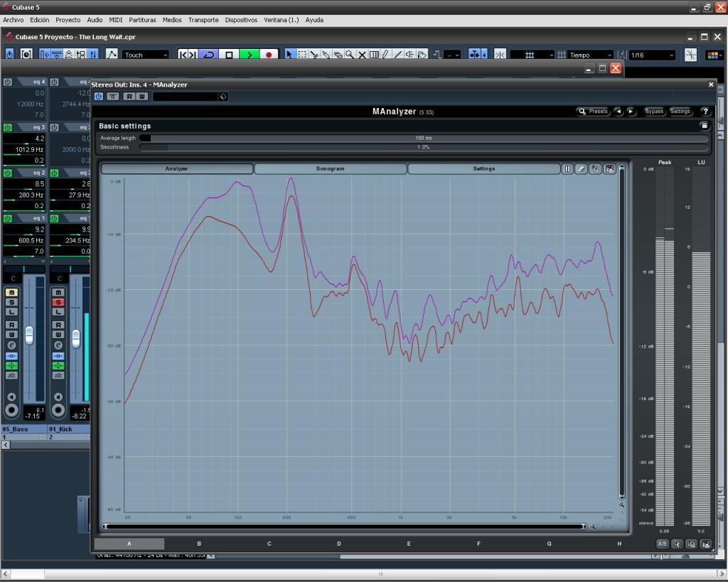
Task: Open MAnalyzer help with the question mark
Action: tap(705, 112)
